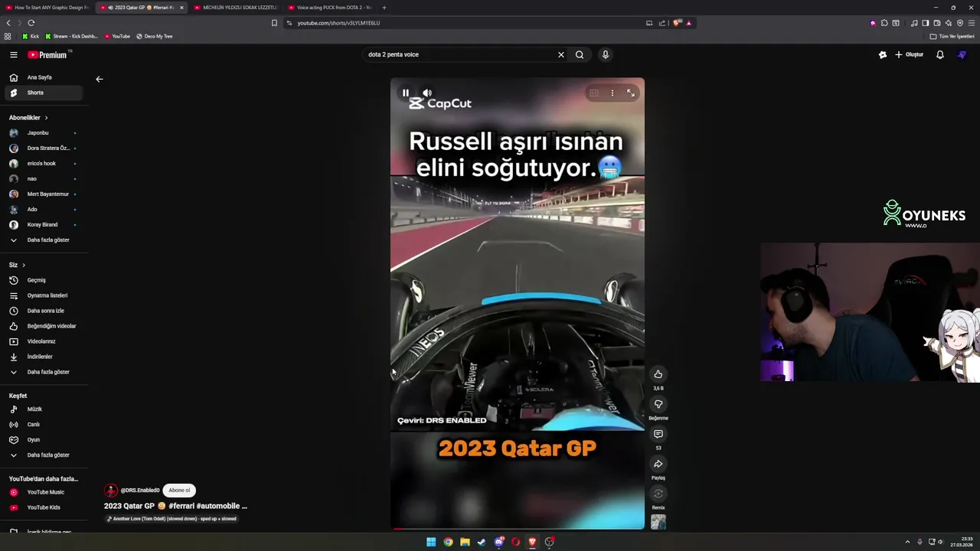
Task: Open a new browser tab
Action: tap(384, 8)
